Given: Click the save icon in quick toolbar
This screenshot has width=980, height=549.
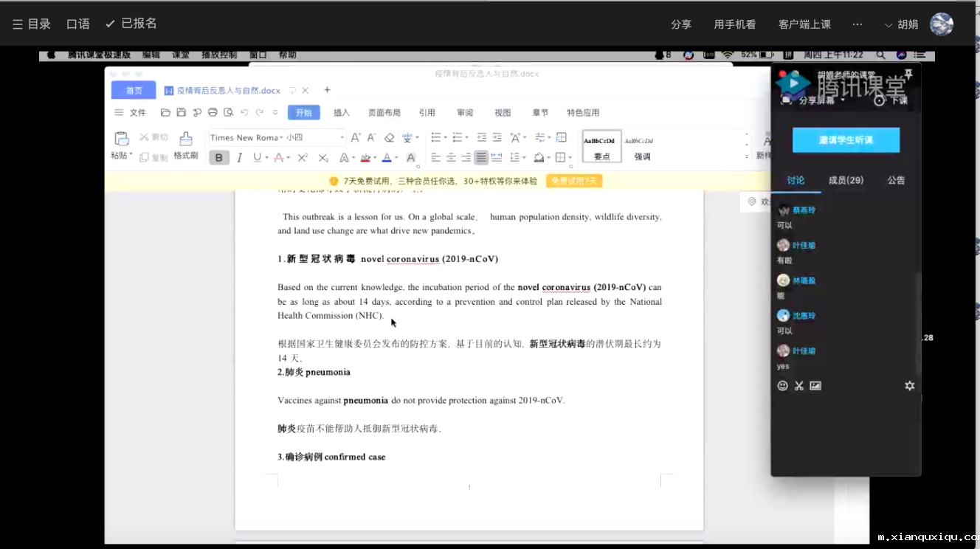Looking at the screenshot, I should pyautogui.click(x=181, y=113).
